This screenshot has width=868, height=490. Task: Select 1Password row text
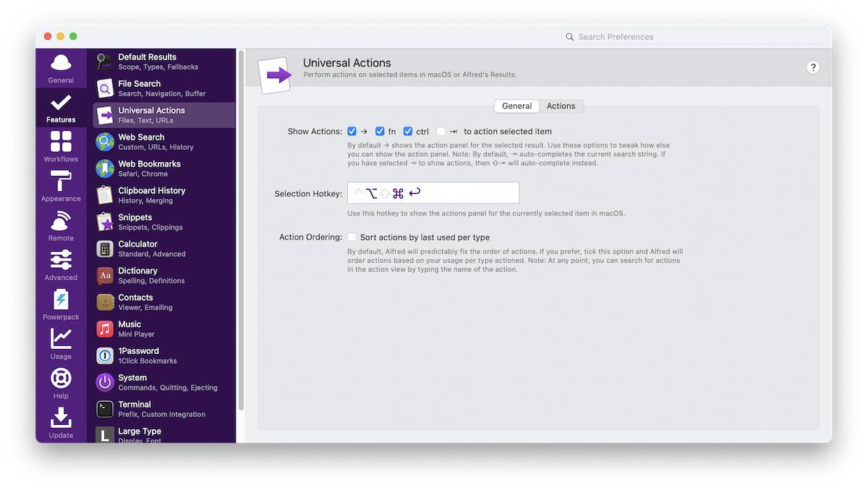148,356
